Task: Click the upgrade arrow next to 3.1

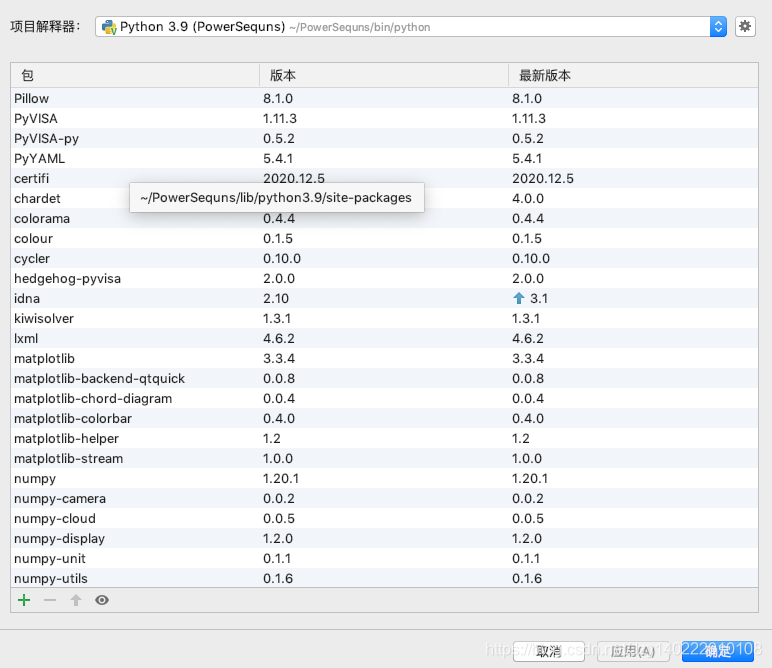Action: pos(518,298)
